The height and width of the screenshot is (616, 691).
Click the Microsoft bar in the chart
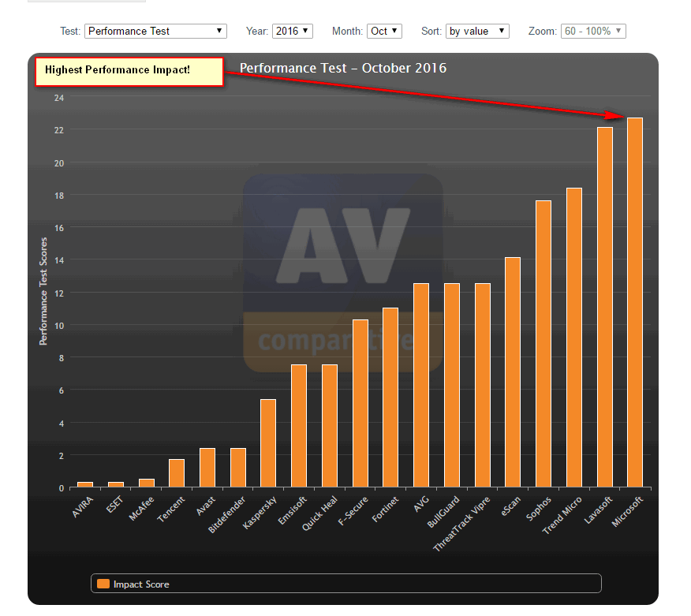[x=635, y=302]
